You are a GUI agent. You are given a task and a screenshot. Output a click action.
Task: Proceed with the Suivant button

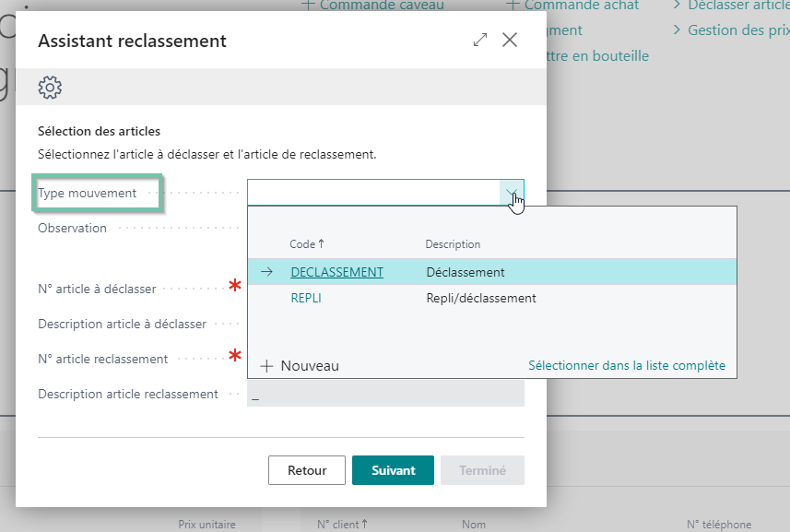pyautogui.click(x=393, y=470)
